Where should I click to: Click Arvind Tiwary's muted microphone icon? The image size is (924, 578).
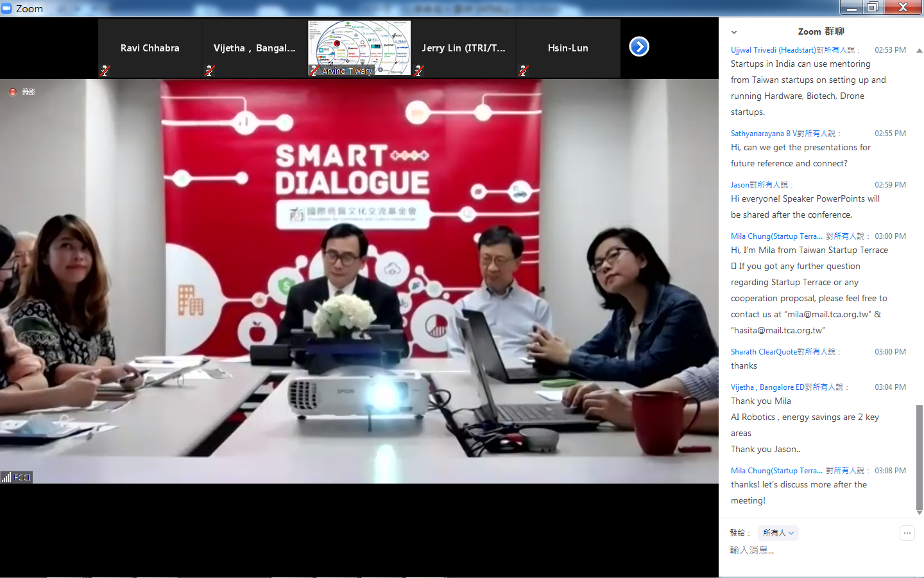(x=314, y=71)
